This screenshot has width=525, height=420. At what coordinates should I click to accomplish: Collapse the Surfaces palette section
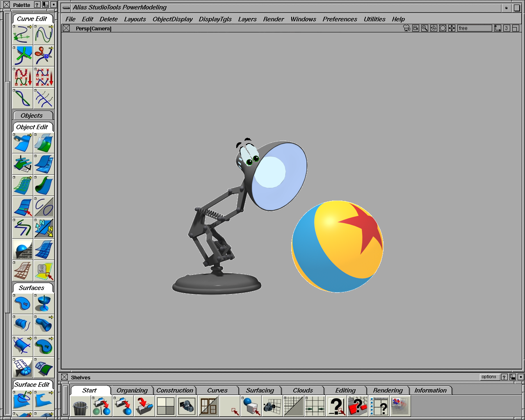(x=32, y=288)
